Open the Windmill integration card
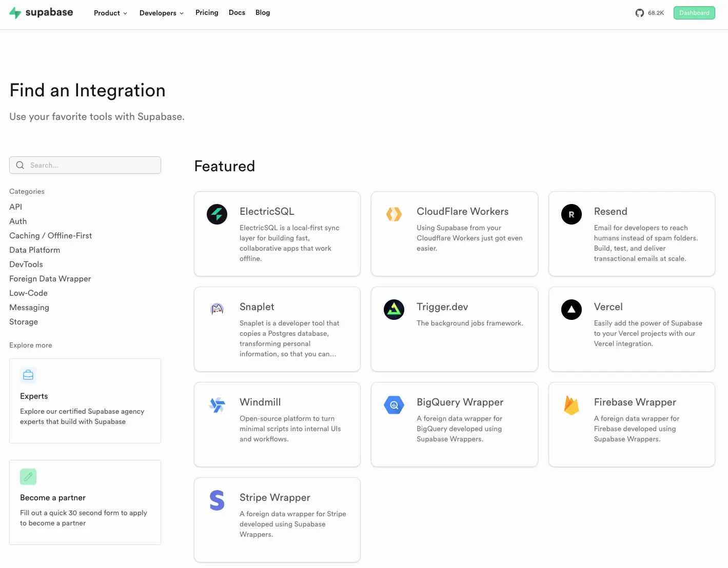Viewport: 728px width, 568px height. click(x=277, y=424)
